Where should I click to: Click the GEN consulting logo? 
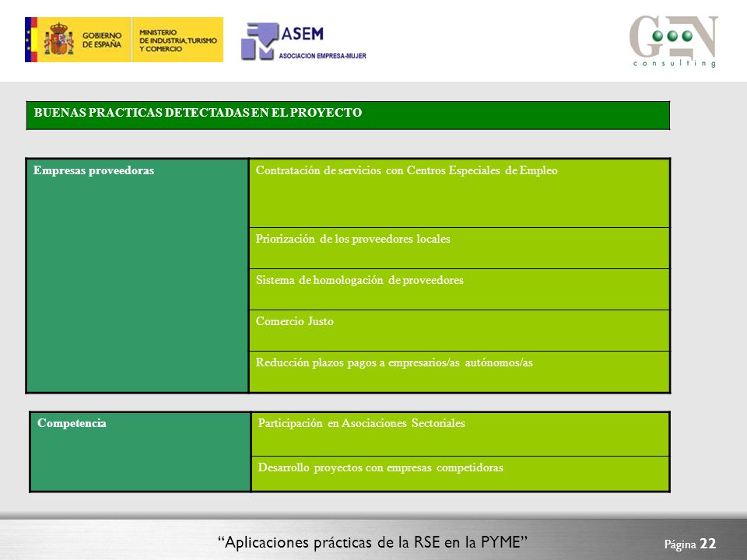[674, 41]
